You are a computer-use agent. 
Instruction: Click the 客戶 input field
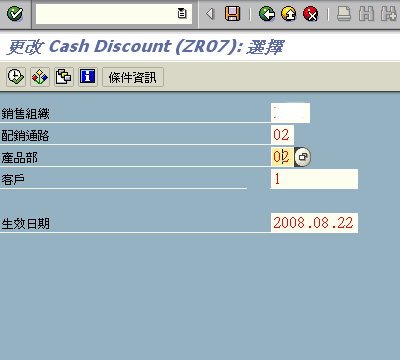(314, 179)
